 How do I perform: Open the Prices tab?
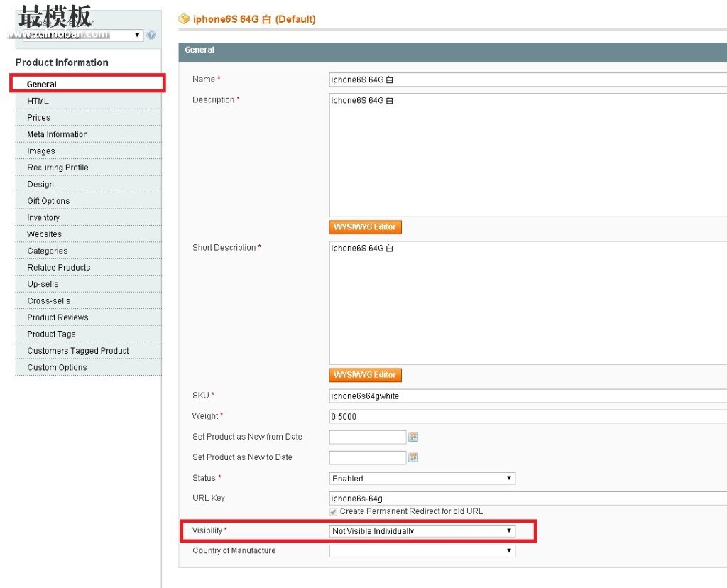pos(88,118)
